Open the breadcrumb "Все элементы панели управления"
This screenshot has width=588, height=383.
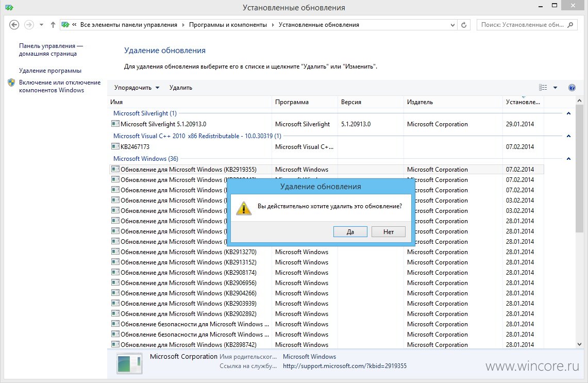pyautogui.click(x=129, y=25)
